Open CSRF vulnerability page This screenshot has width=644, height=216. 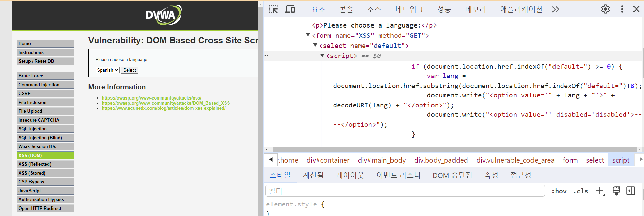click(x=45, y=93)
